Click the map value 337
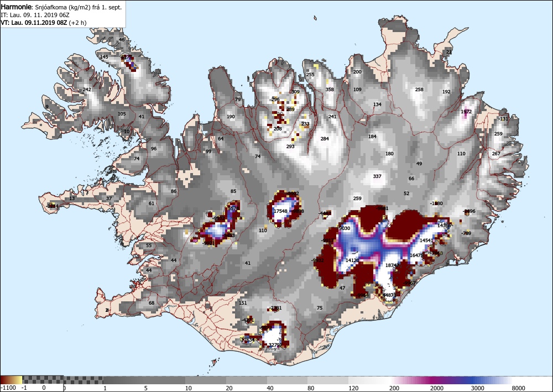This screenshot has width=553, height=392. click(x=377, y=176)
